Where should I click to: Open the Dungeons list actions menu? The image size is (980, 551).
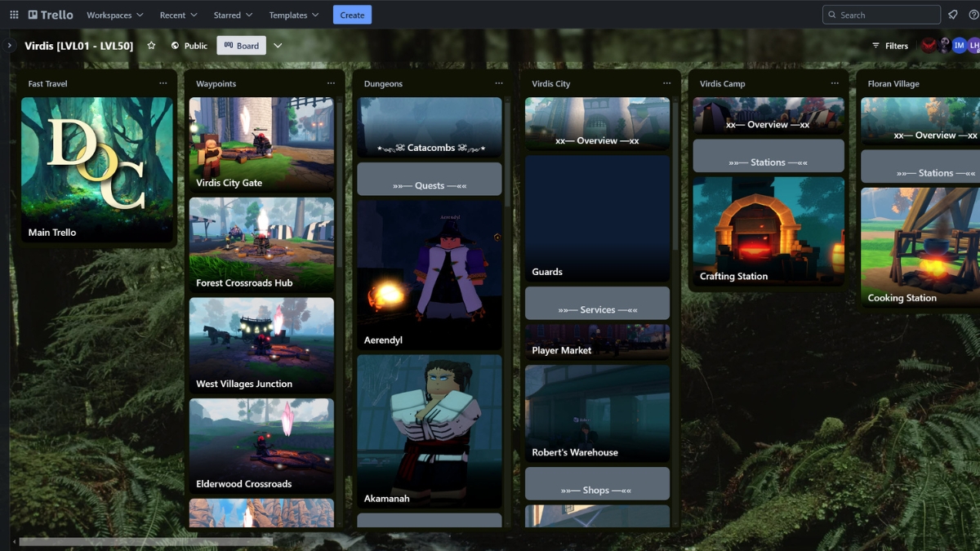tap(499, 82)
